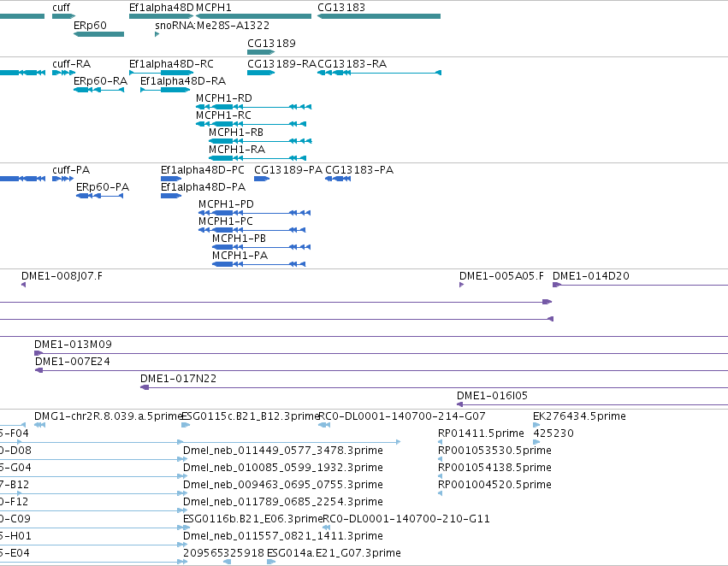
Task: Click the EK276434.5prime EST
Action: [x=536, y=425]
